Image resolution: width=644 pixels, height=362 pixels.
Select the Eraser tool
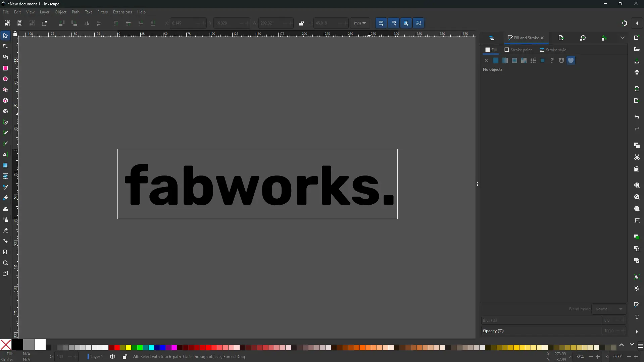point(5,230)
